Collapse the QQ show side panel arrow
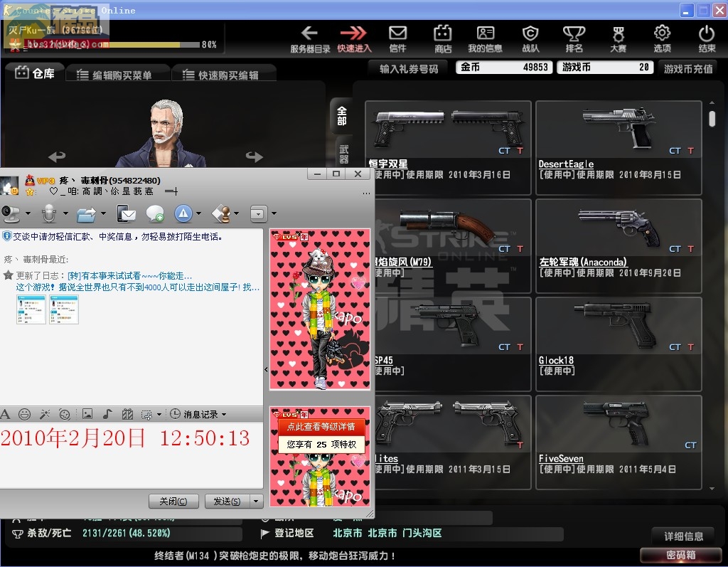Viewport: 728px width, 567px height. (x=266, y=370)
